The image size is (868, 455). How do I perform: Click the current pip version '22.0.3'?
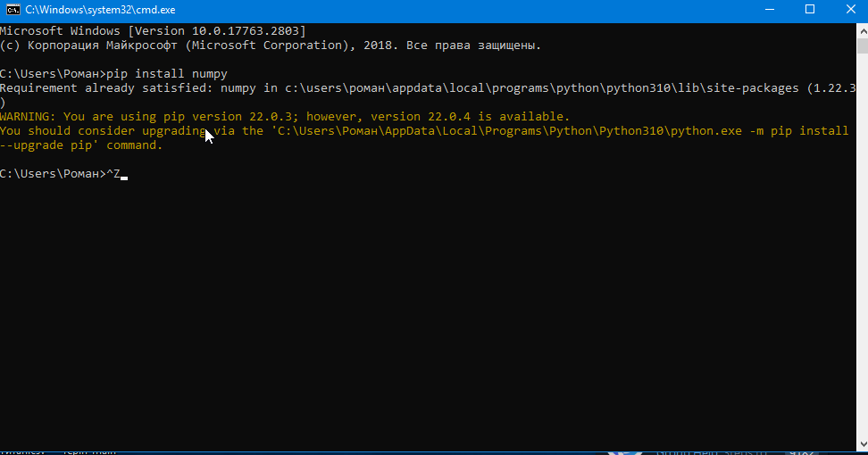coord(263,117)
